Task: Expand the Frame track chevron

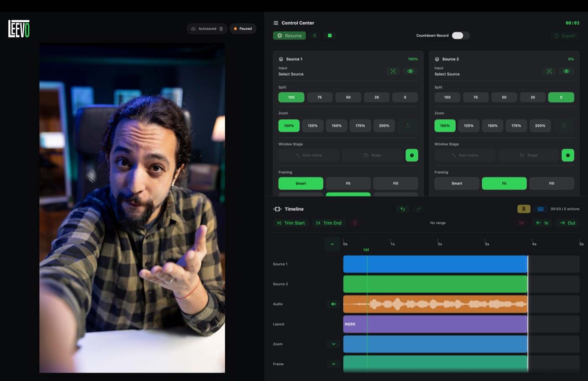Action: 333,364
